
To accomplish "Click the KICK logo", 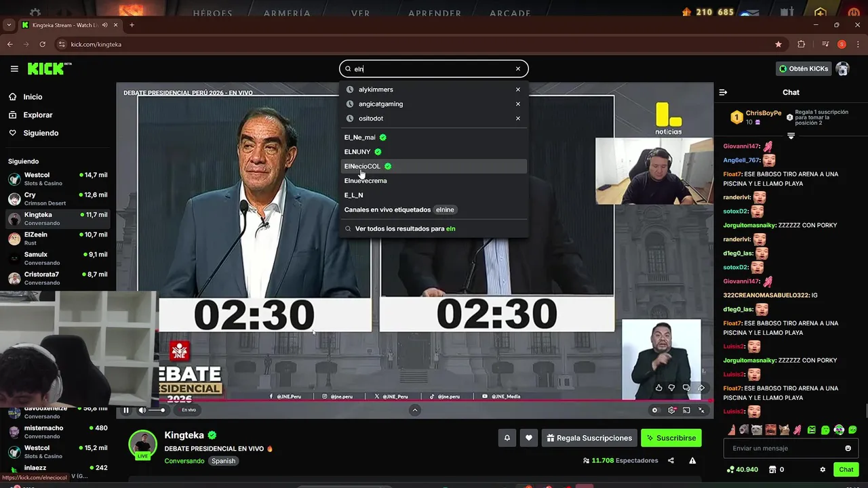I will (49, 68).
